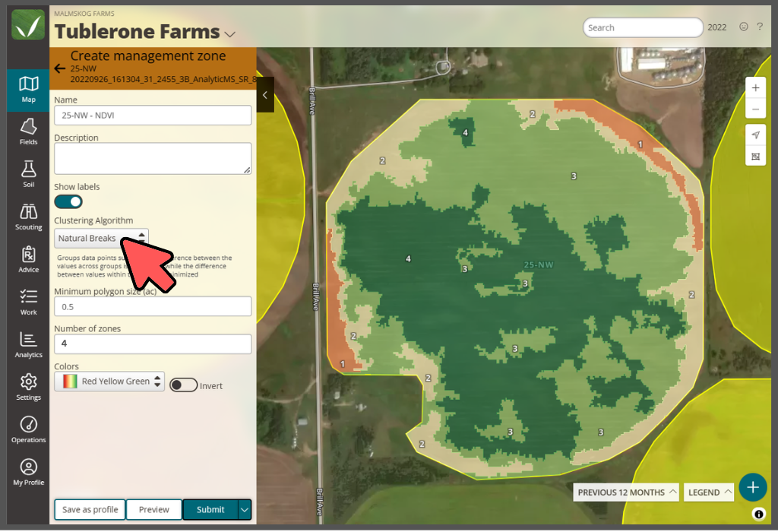Toggle the Invert colors switch
This screenshot has height=532, width=778.
[184, 385]
